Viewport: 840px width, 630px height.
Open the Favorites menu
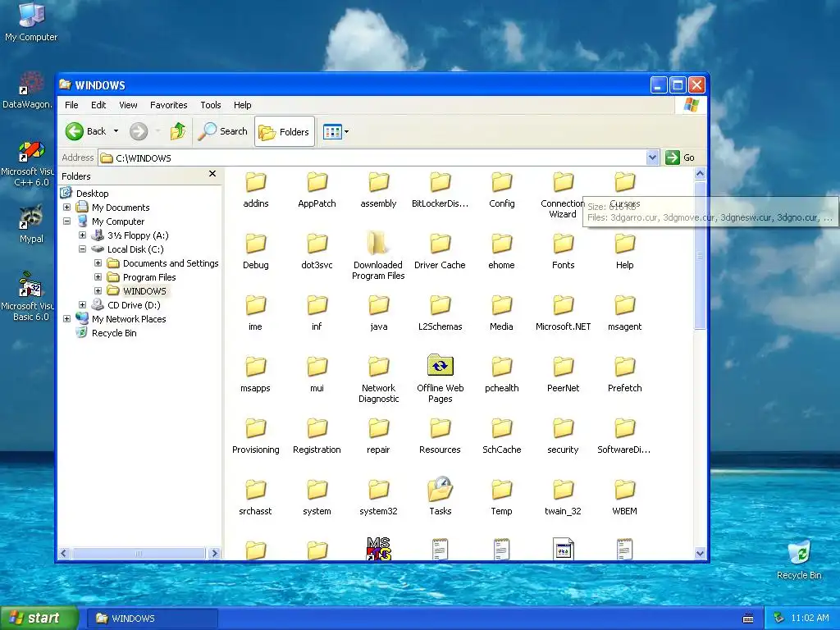pyautogui.click(x=169, y=105)
